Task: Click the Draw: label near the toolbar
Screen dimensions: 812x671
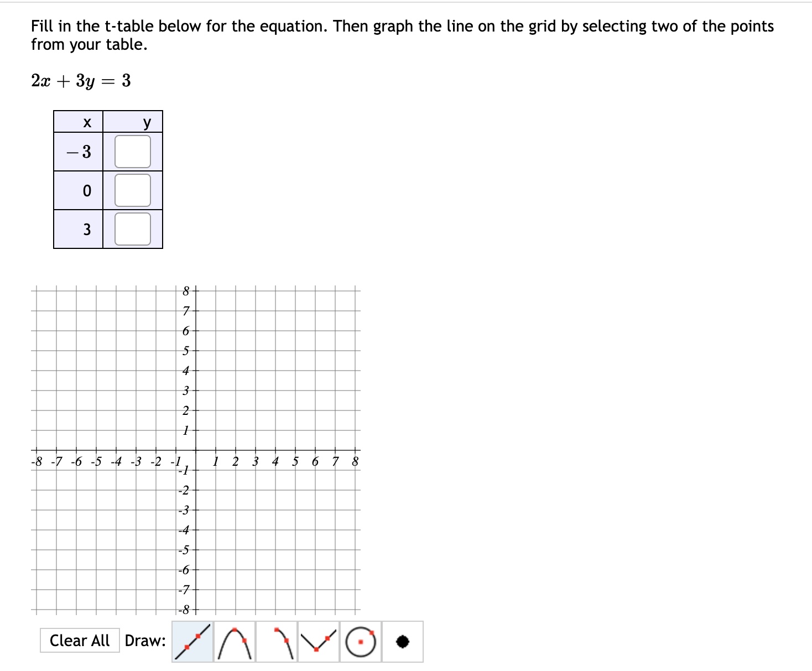Action: (146, 641)
